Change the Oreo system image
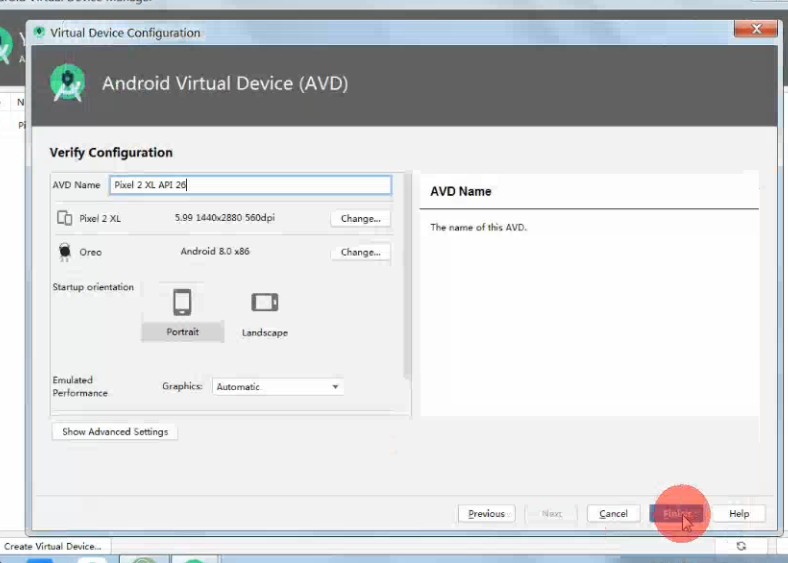The image size is (788, 563). (360, 252)
